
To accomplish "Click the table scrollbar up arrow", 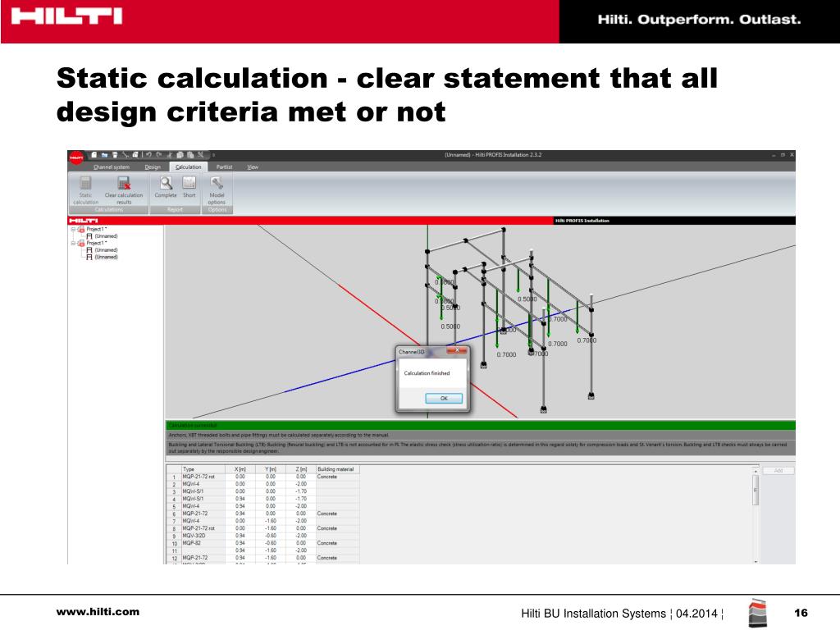I will [x=756, y=471].
